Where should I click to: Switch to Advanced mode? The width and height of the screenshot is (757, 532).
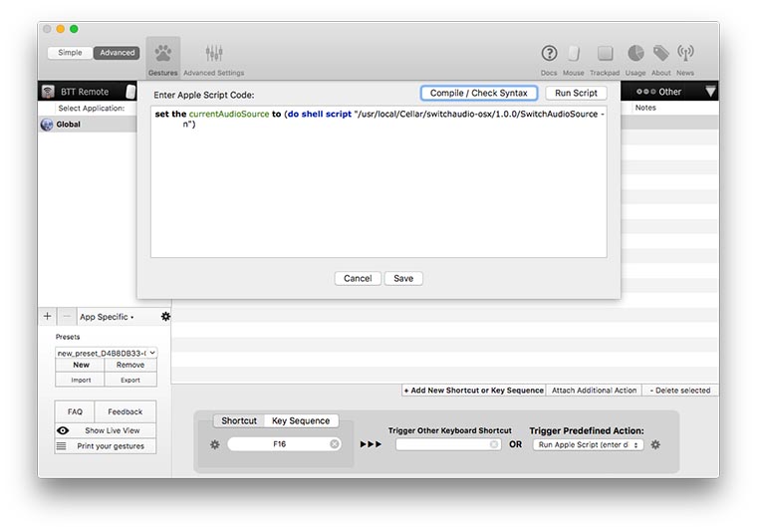(x=117, y=53)
